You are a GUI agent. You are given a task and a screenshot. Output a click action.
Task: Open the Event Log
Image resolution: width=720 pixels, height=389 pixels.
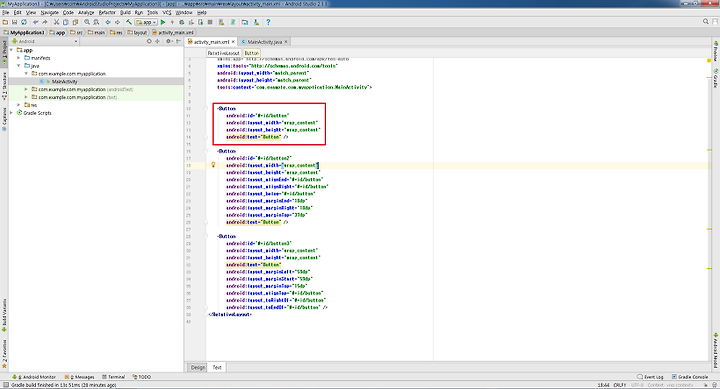[x=651, y=377]
